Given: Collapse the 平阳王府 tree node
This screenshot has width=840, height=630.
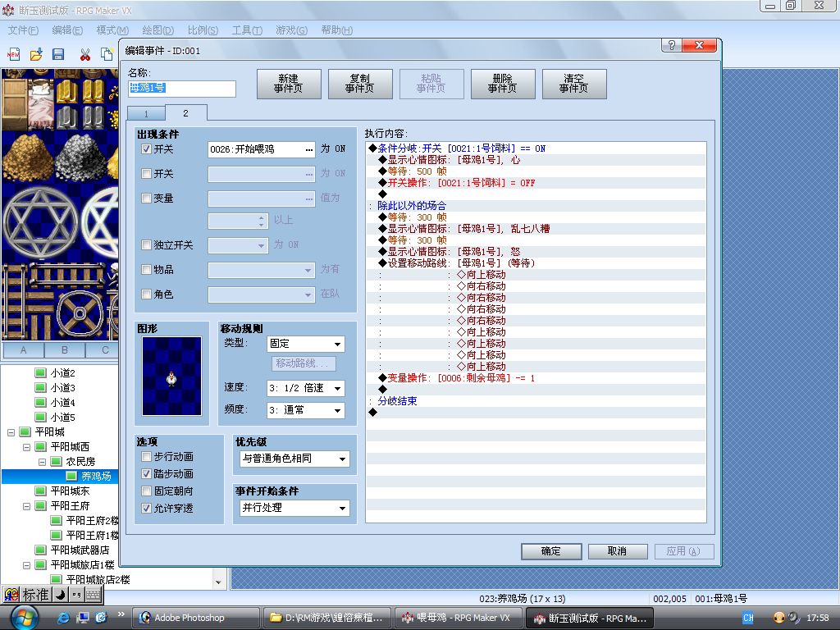Looking at the screenshot, I should (26, 505).
